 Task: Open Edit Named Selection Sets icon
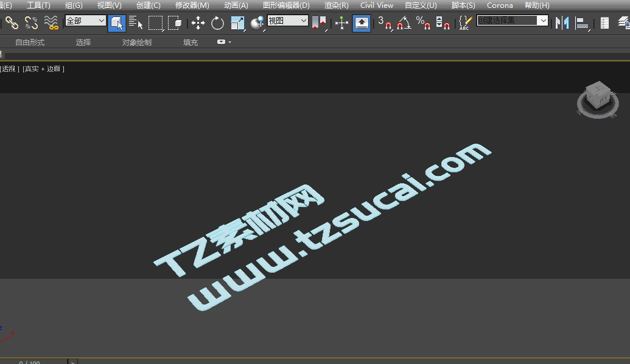pyautogui.click(x=466, y=23)
